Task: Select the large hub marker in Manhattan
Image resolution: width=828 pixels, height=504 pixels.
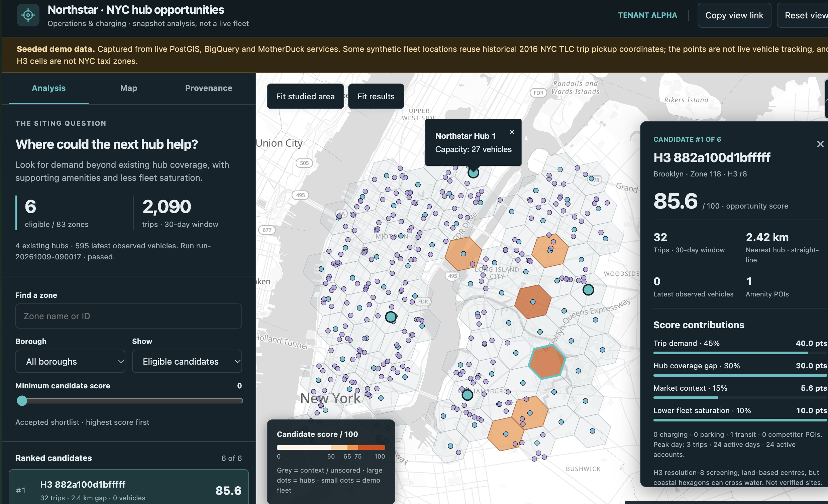Action: (391, 317)
